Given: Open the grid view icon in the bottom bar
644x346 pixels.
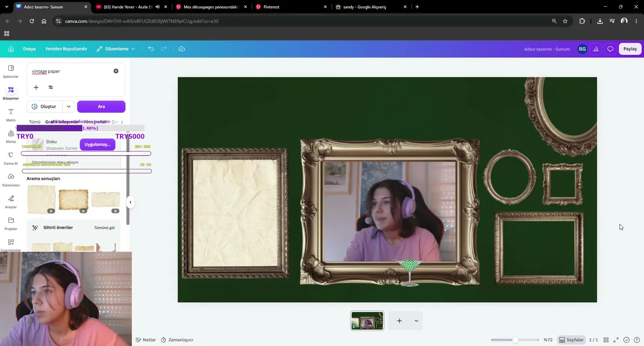Looking at the screenshot, I should tap(606, 340).
